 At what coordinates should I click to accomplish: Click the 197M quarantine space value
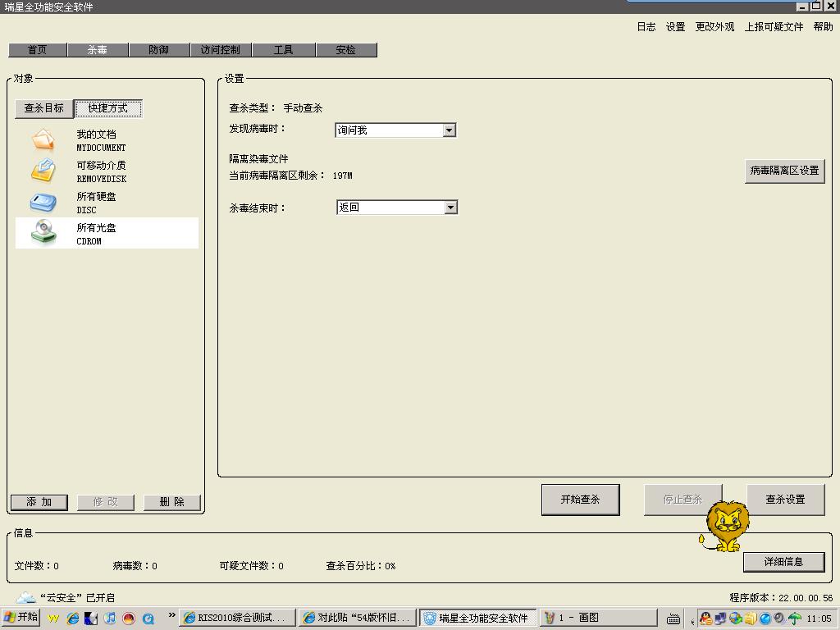coord(342,176)
